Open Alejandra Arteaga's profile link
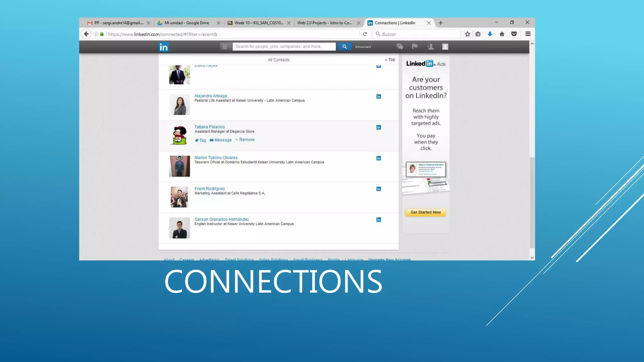The height and width of the screenshot is (362, 644). coord(210,96)
